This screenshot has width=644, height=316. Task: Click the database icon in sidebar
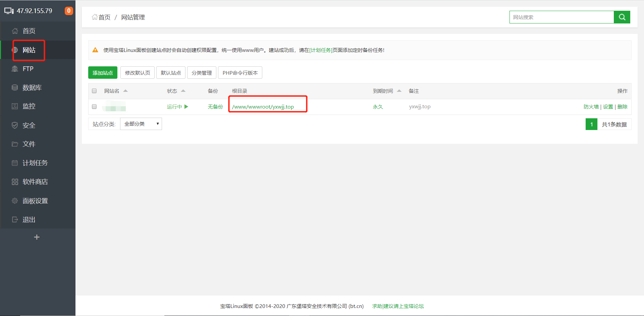15,87
